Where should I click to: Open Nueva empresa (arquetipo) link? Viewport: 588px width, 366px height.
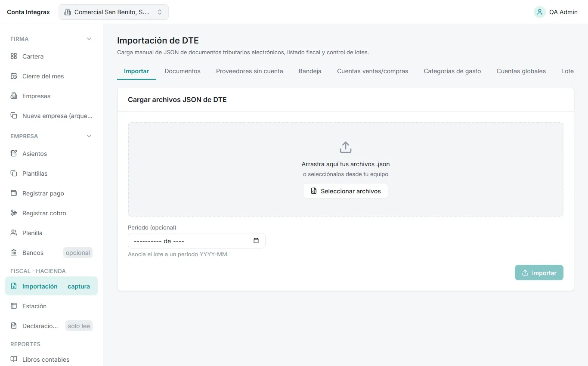coord(51,116)
